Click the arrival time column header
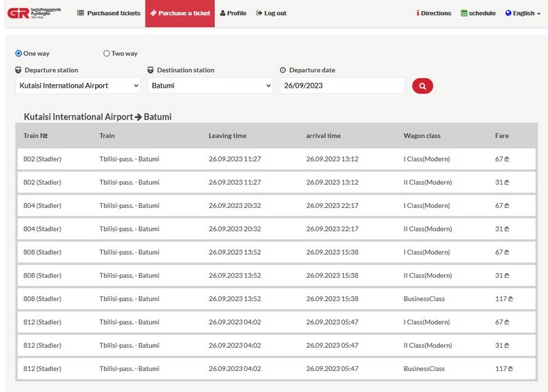Image resolution: width=548 pixels, height=392 pixels. click(x=323, y=136)
